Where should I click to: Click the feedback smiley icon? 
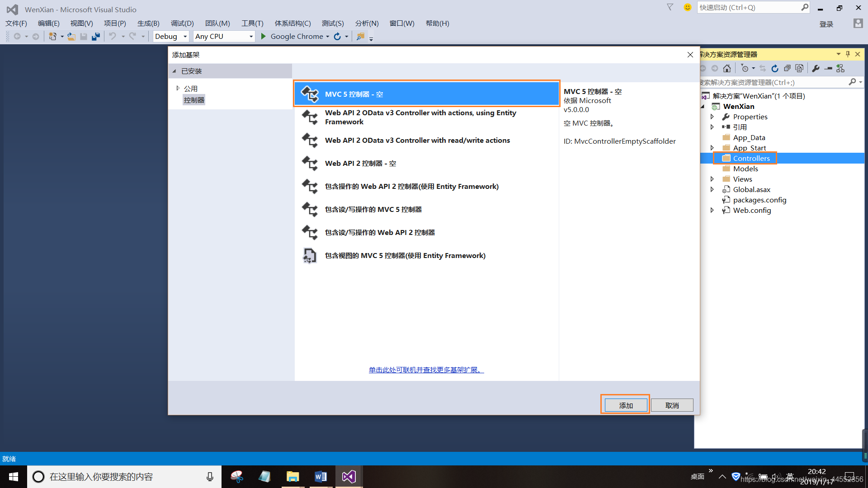coord(688,7)
